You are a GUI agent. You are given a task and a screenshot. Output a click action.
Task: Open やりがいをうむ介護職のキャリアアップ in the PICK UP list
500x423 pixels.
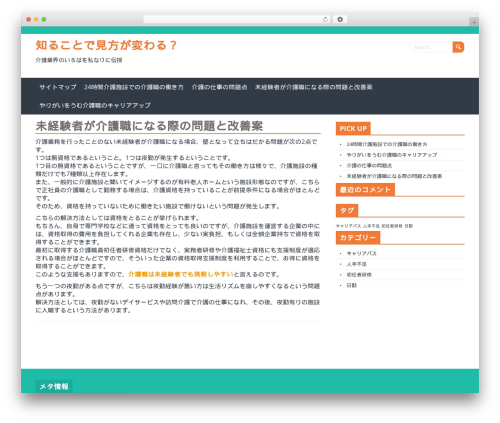point(392,155)
